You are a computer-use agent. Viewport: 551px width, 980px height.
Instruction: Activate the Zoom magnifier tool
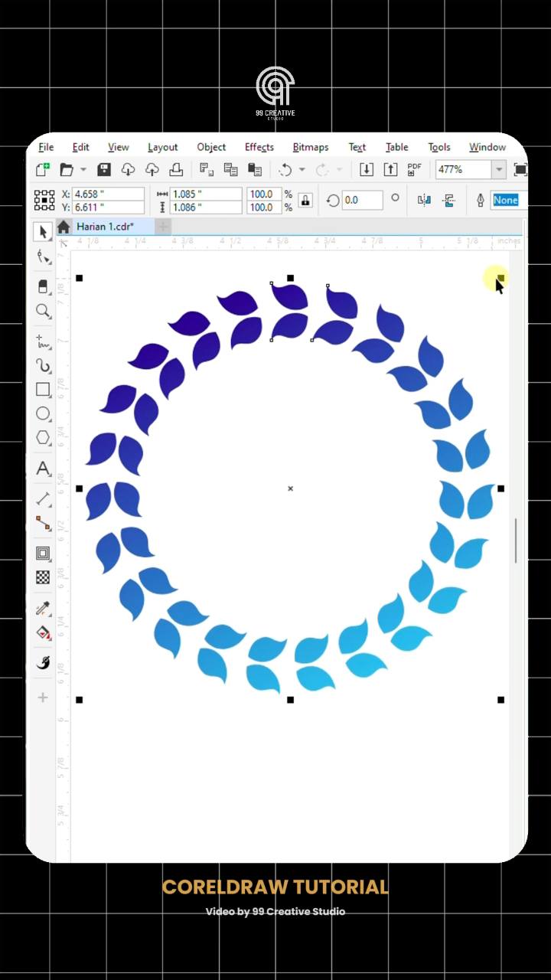[x=43, y=311]
